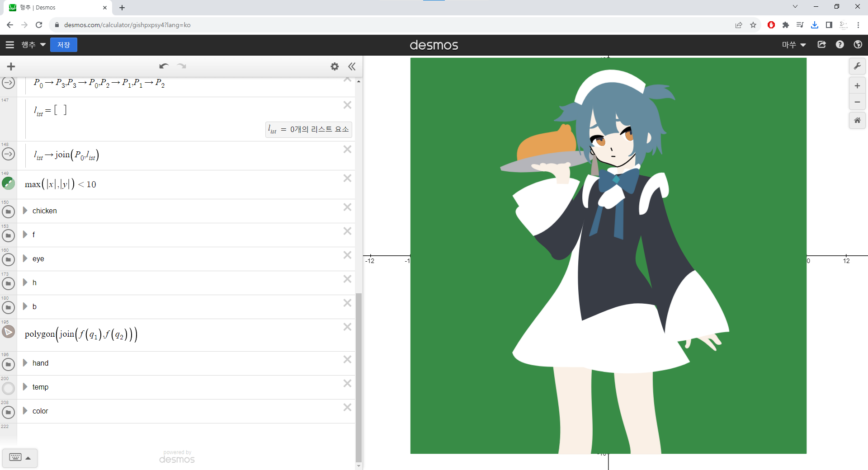Expand the b folder
The height and width of the screenshot is (470, 868).
[x=25, y=306]
